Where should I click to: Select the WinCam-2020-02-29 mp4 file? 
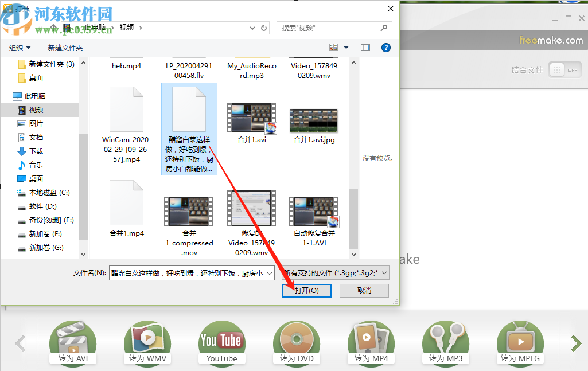pyautogui.click(x=126, y=125)
